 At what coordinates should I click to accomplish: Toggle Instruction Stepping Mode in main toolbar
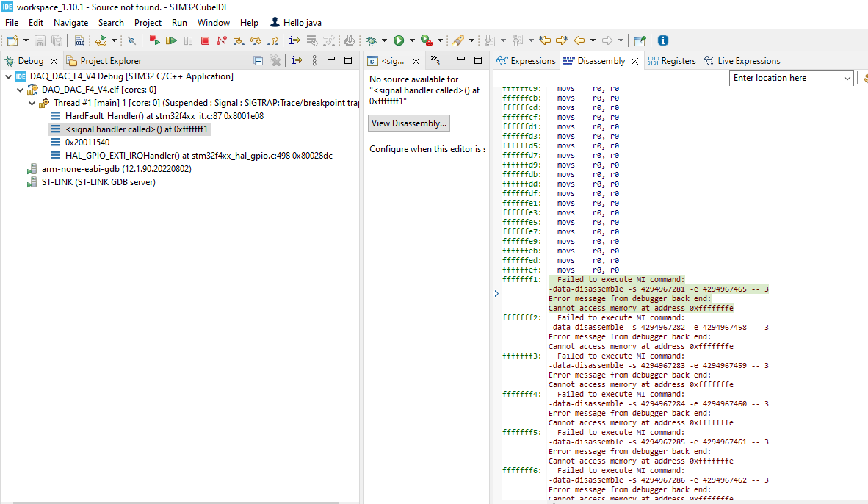(x=294, y=40)
